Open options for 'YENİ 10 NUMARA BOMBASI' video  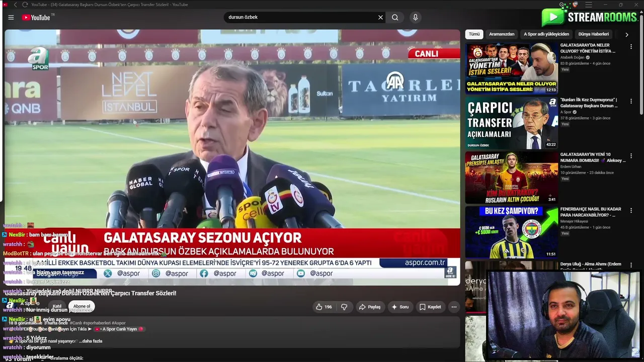pyautogui.click(x=631, y=156)
